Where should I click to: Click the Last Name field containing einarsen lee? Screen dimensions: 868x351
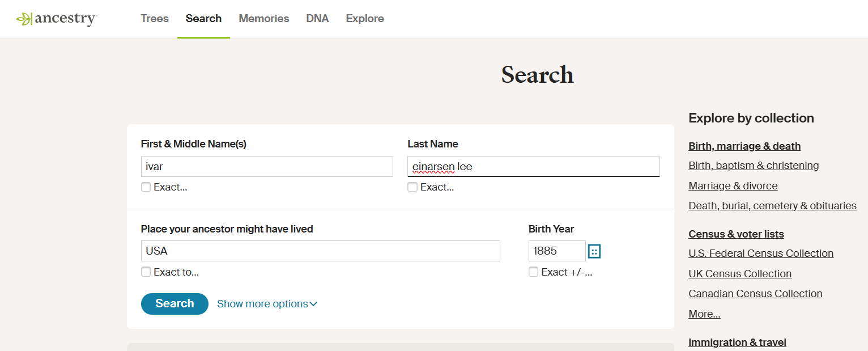click(533, 166)
